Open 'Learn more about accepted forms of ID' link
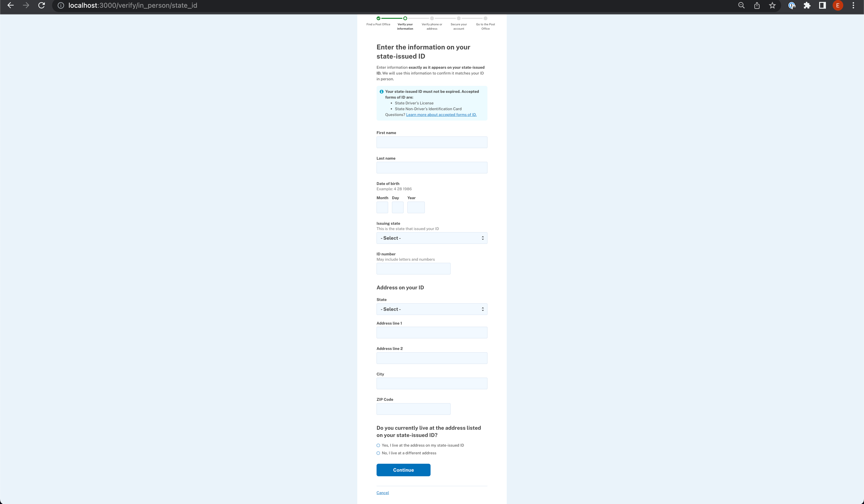This screenshot has width=864, height=504. [441, 115]
